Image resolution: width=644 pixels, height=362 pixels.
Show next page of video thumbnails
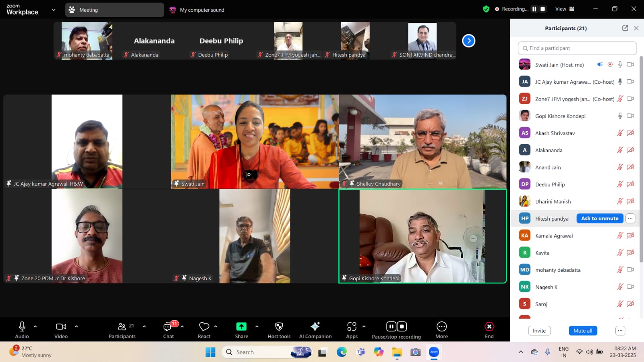(x=468, y=41)
